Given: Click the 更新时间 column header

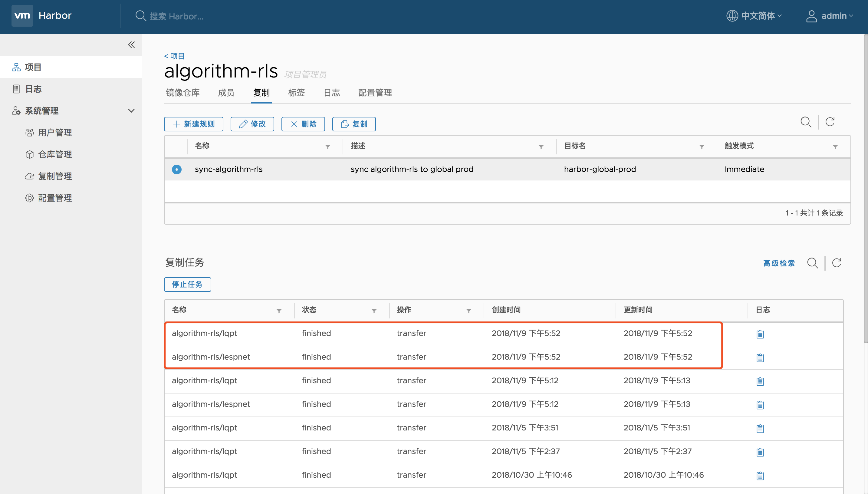Looking at the screenshot, I should pyautogui.click(x=638, y=310).
